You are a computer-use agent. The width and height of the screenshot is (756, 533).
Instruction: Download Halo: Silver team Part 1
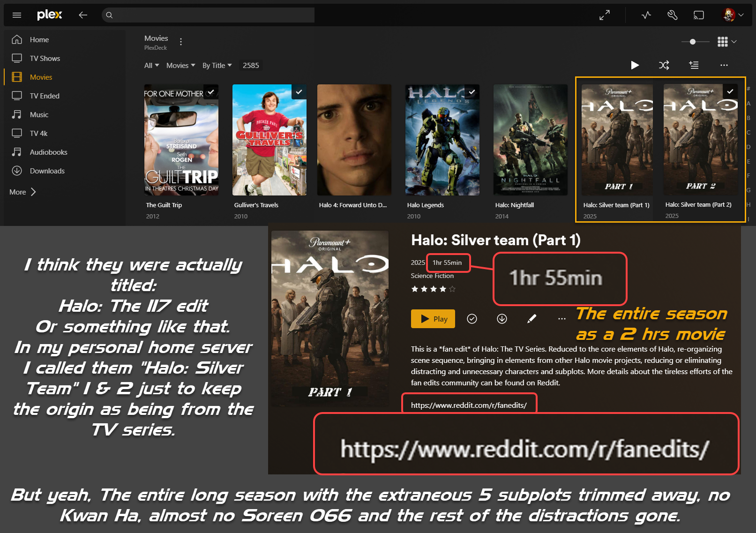(502, 319)
